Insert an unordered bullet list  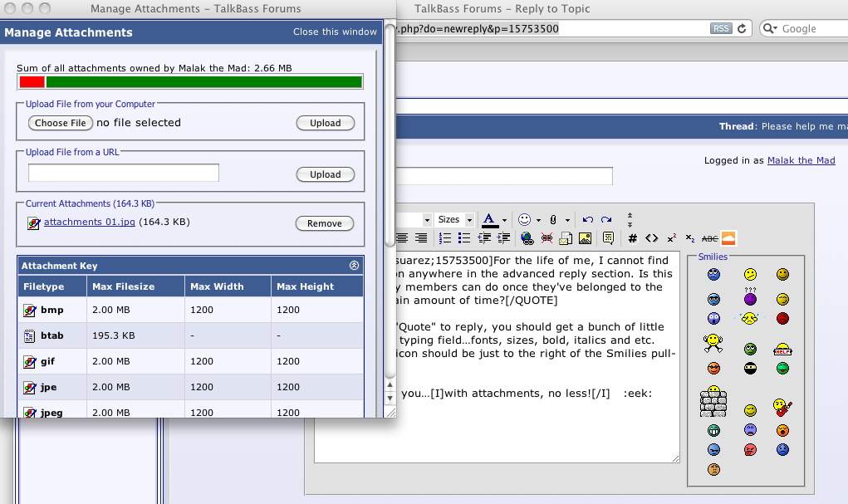464,238
